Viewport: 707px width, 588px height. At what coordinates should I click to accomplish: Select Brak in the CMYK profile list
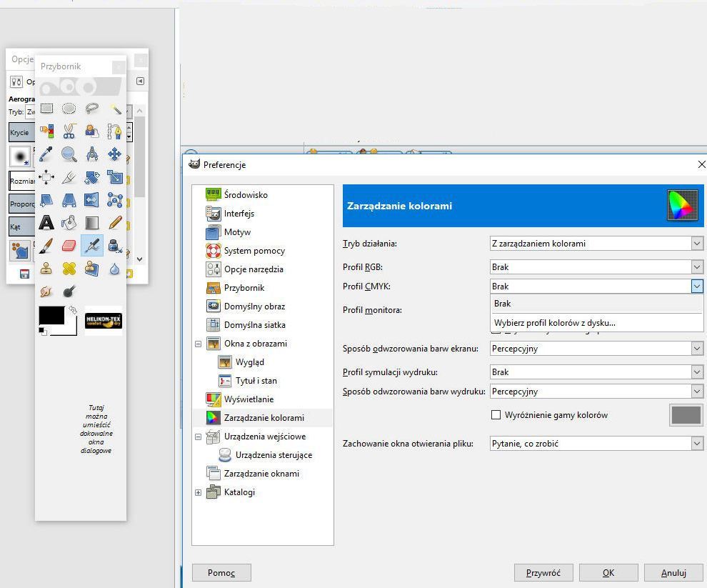[503, 304]
